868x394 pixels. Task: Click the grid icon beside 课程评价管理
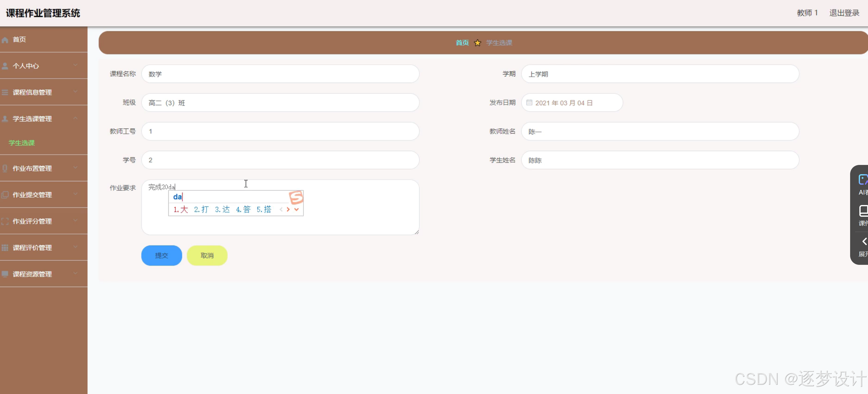click(5, 248)
